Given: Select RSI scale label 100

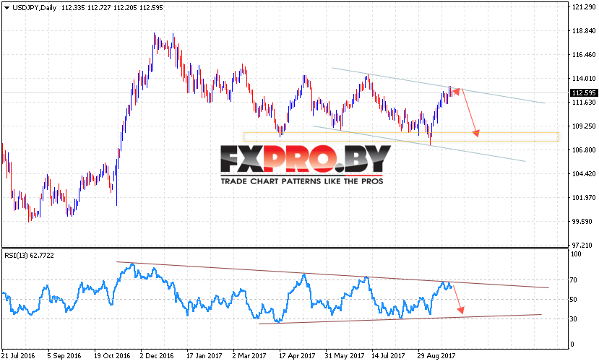Looking at the screenshot, I should pyautogui.click(x=576, y=254).
